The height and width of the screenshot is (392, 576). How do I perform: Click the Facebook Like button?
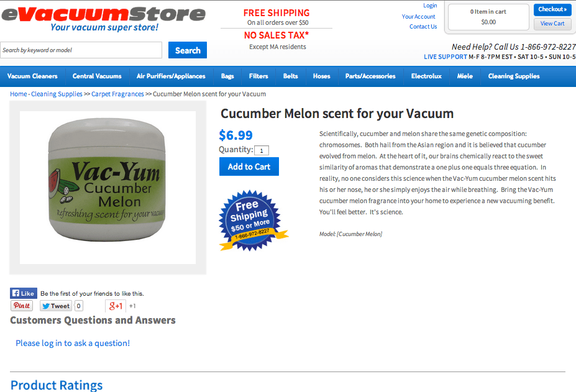click(24, 293)
